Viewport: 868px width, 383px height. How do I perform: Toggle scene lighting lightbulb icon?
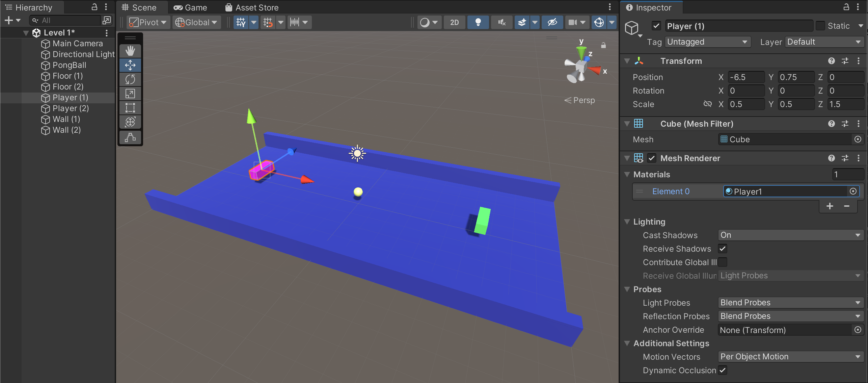point(478,22)
